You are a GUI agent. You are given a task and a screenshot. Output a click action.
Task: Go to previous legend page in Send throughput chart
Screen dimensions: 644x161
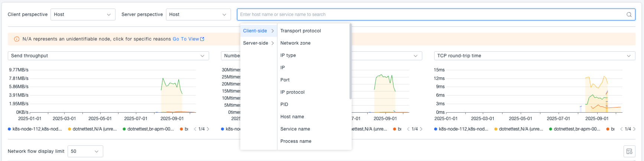click(195, 129)
